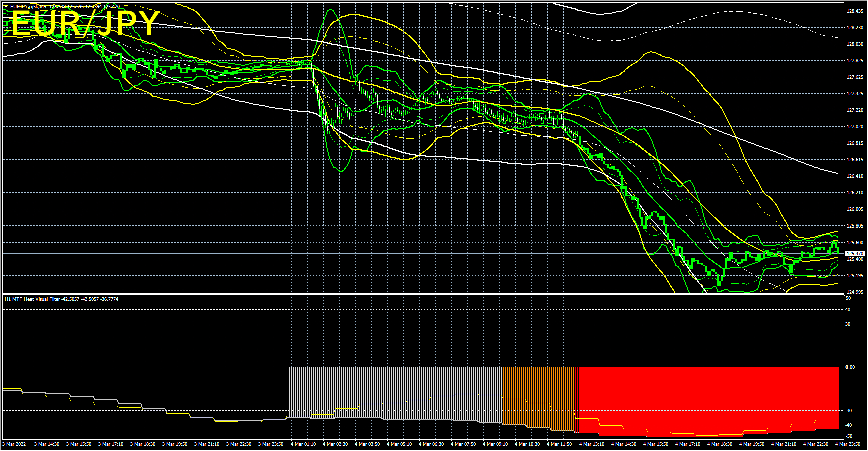The height and width of the screenshot is (451, 868).
Task: Click the 128.435 price axis label
Action: [854, 11]
